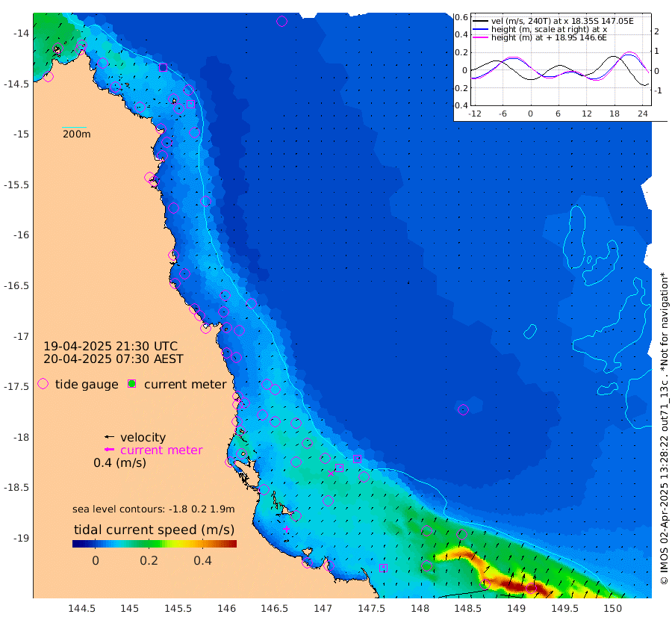Click the tidal current speed color bar
Viewport: 672px width, 623px height.
pos(155,544)
